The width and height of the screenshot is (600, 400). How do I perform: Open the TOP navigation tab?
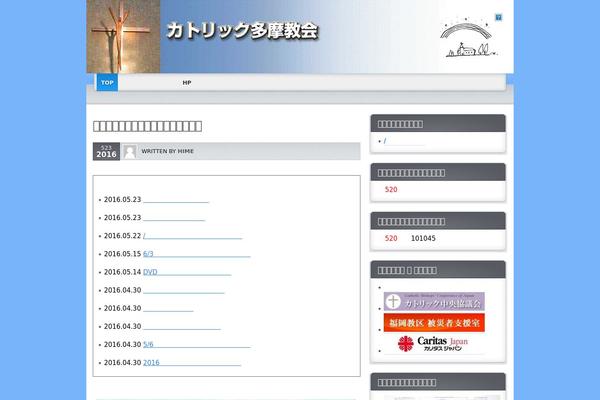pos(107,82)
